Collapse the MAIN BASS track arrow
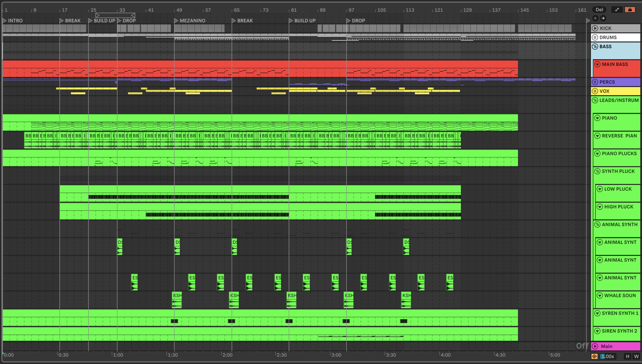Viewport: 642px width, 364px height. point(597,65)
